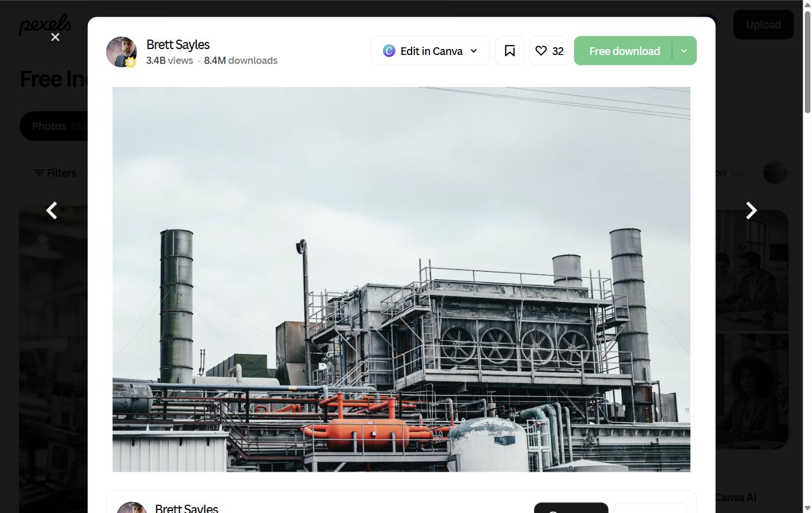This screenshot has width=812, height=513.
Task: Bookmark this photo to a collection
Action: (510, 51)
